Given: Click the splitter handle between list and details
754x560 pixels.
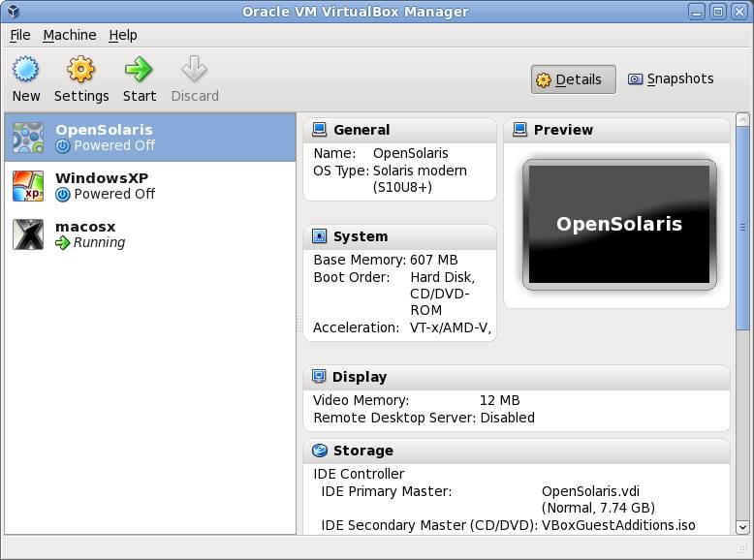Looking at the screenshot, I should point(299,323).
